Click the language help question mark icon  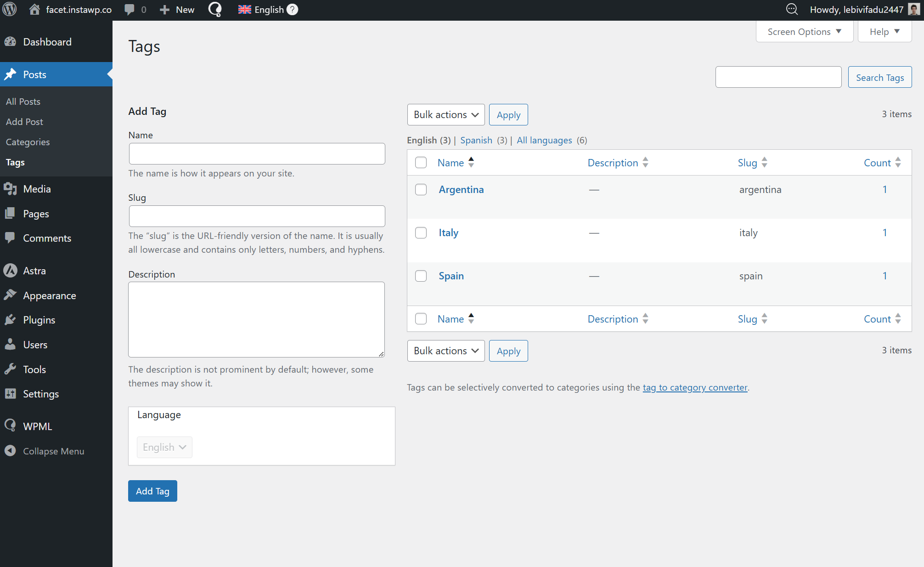tap(293, 9)
